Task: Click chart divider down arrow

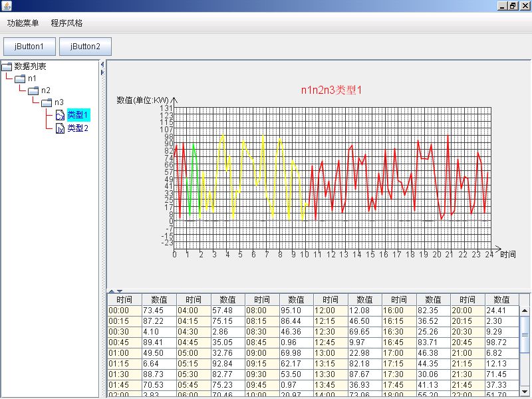Action: coord(120,291)
